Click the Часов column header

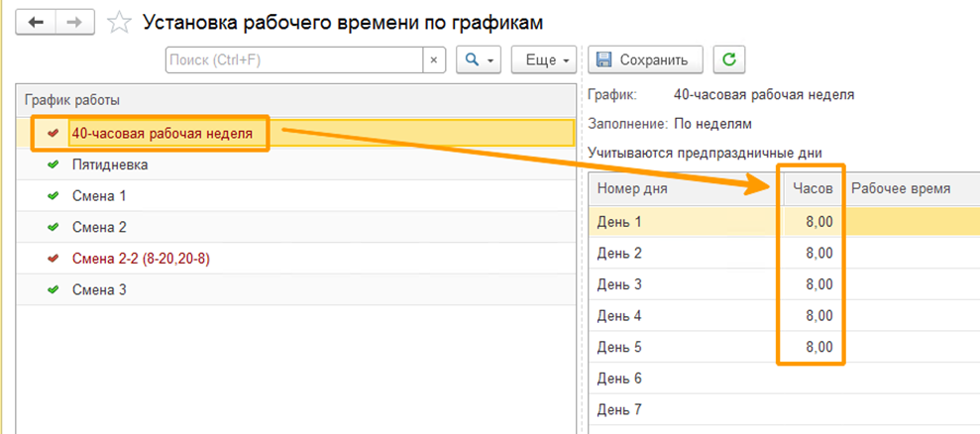tap(814, 187)
